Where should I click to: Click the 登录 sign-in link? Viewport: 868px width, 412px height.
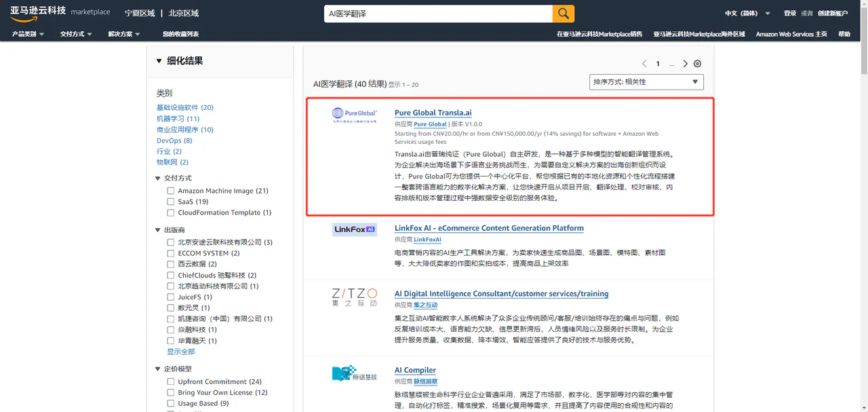point(790,14)
